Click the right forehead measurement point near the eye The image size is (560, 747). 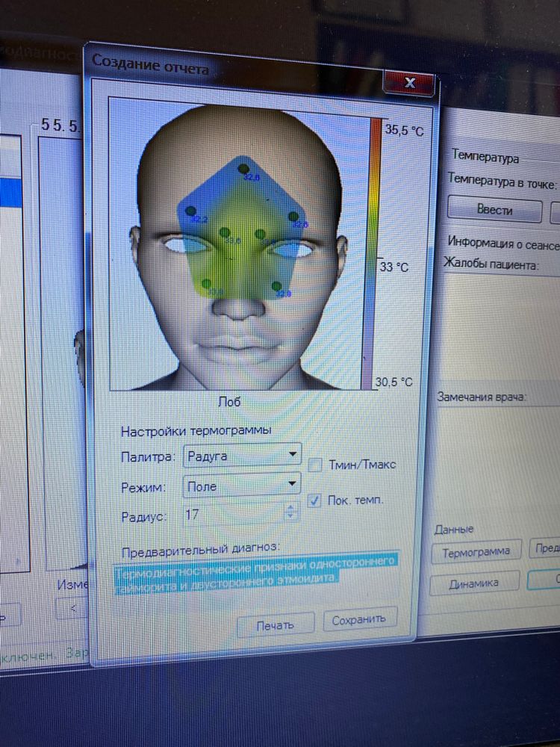pos(293,217)
